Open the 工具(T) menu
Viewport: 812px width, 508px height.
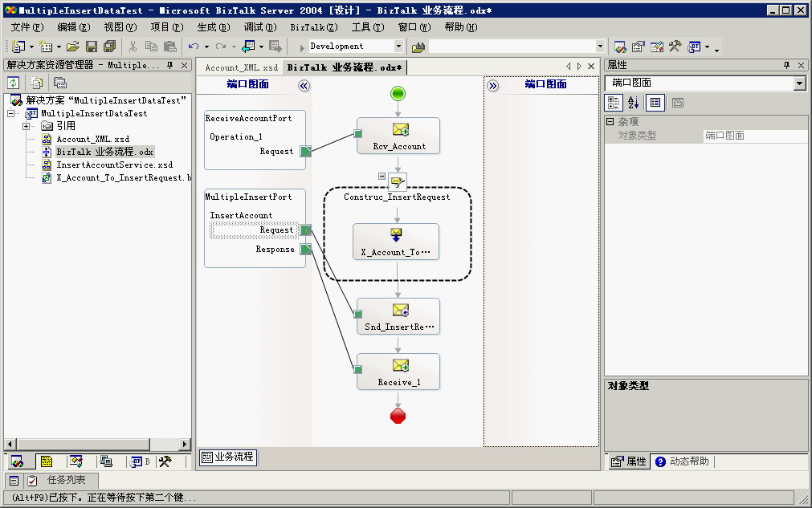click(368, 27)
